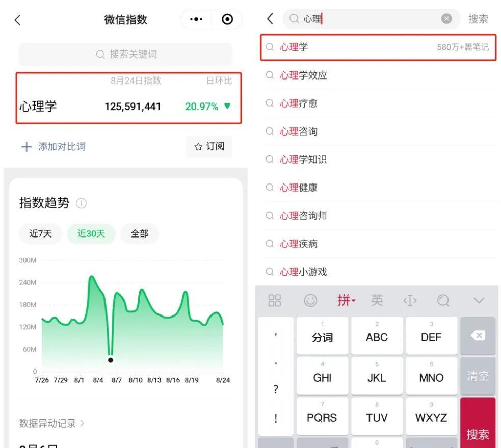Screen dimensions: 501x448
Task: Tap the GHI key
Action: point(323,376)
